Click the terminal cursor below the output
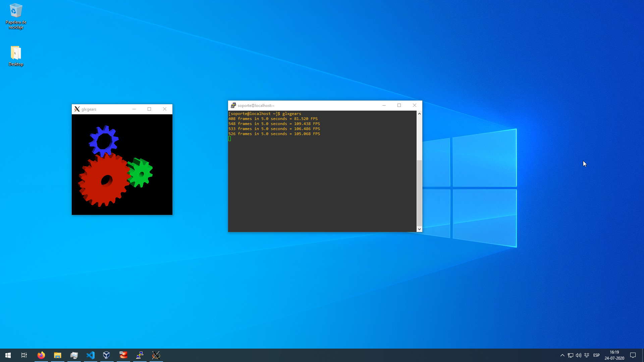The image size is (644, 362). [230, 139]
